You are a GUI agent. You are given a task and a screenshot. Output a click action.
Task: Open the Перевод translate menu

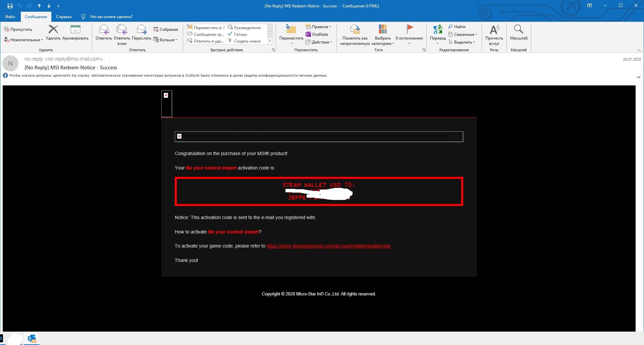coord(438,34)
